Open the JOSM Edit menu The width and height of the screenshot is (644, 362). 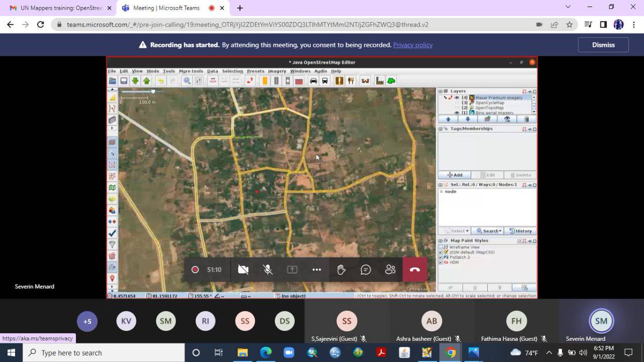point(124,71)
